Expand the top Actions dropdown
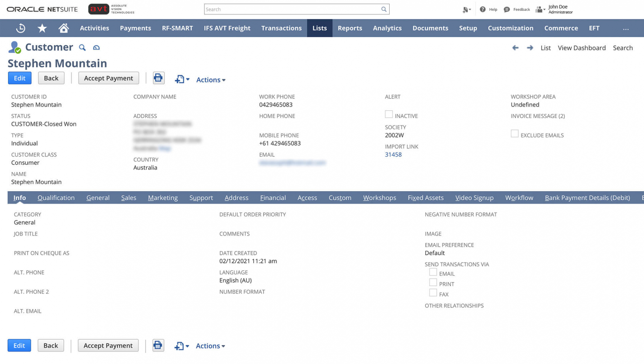Viewport: 644px width, 364px height. pyautogui.click(x=211, y=80)
